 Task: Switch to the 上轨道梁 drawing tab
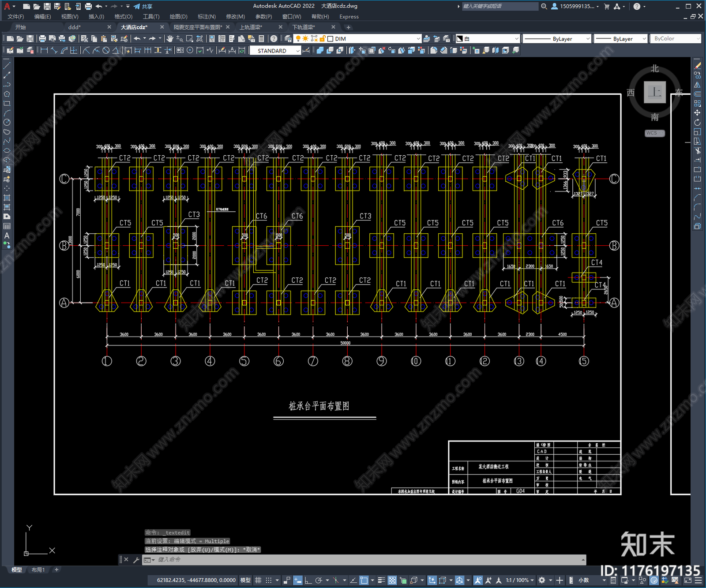pyautogui.click(x=251, y=27)
